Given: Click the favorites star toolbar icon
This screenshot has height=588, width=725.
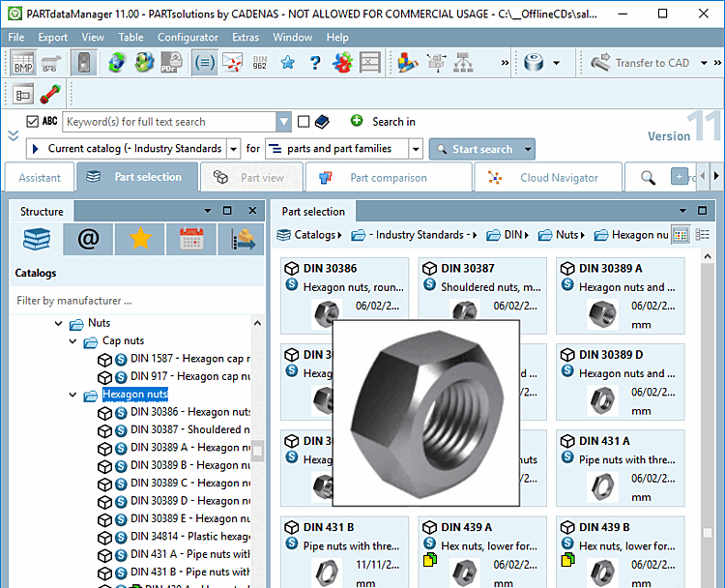Looking at the screenshot, I should [287, 63].
